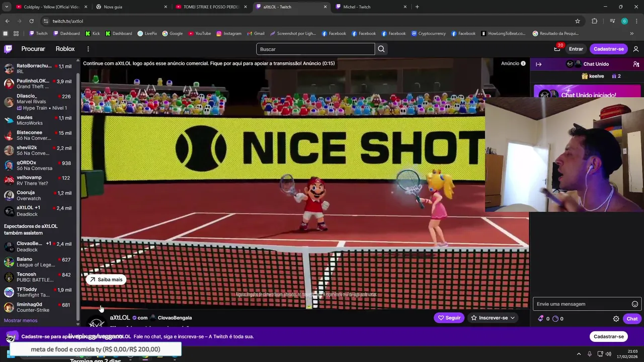Open the chat settings gear
Screen dimensions: 644x362
pyautogui.click(x=616, y=319)
